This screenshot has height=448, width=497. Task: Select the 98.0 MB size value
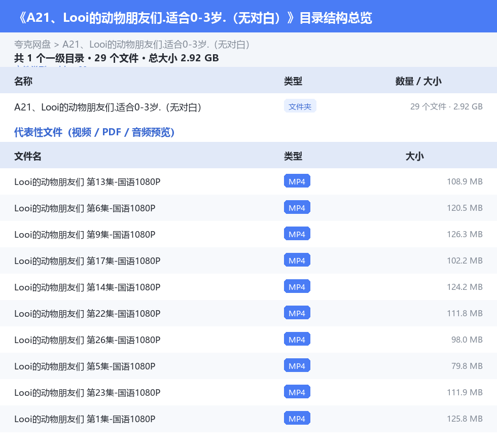(x=467, y=340)
